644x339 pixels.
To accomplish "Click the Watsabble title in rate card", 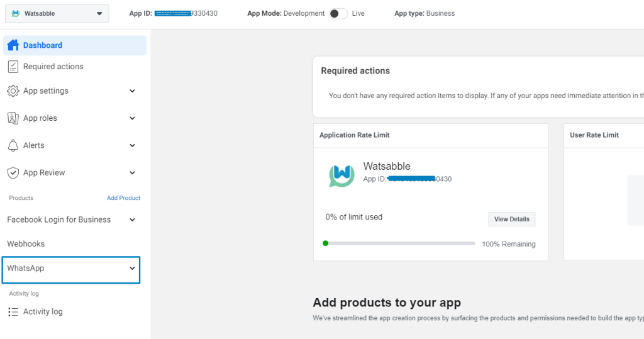I will (x=387, y=166).
